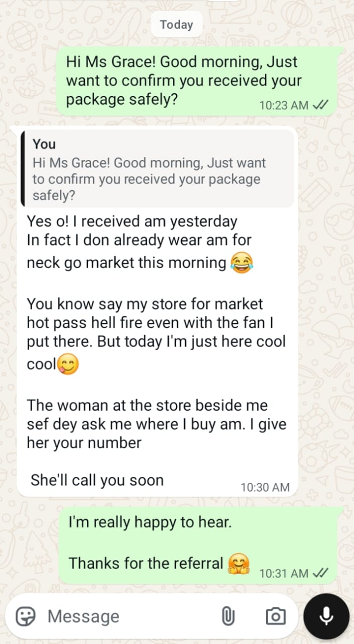Image resolution: width=354 pixels, height=644 pixels.
Task: Tap the yummy face emoji after 'cool'
Action: [x=68, y=364]
